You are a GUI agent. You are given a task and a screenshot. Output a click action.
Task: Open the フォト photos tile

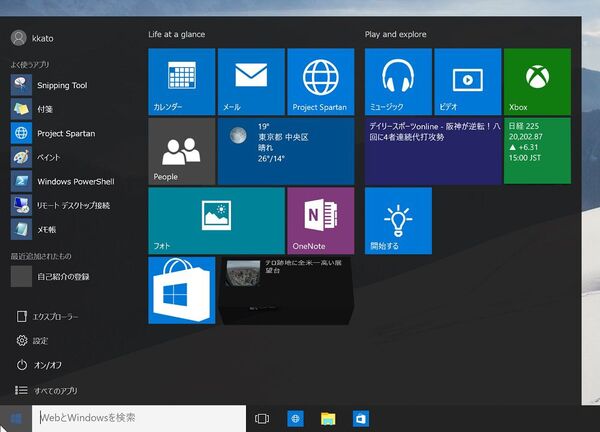[x=217, y=221]
